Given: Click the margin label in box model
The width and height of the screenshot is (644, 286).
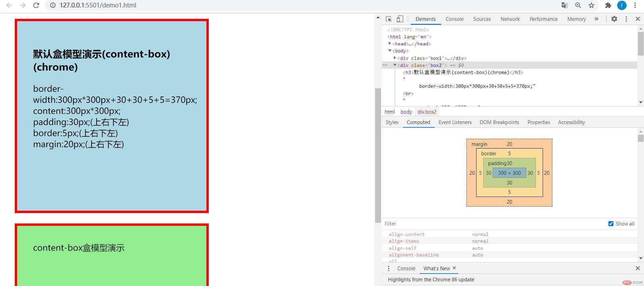Looking at the screenshot, I should click(x=479, y=144).
